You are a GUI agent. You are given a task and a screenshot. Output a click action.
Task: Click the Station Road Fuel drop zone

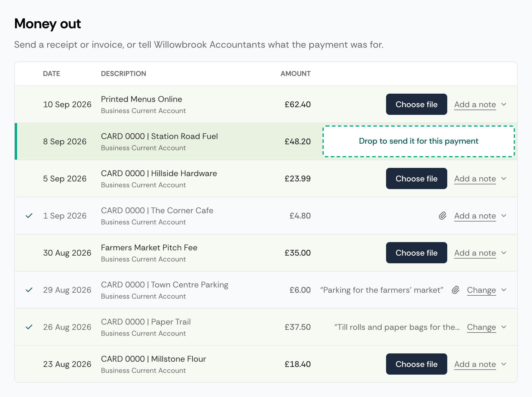418,141
